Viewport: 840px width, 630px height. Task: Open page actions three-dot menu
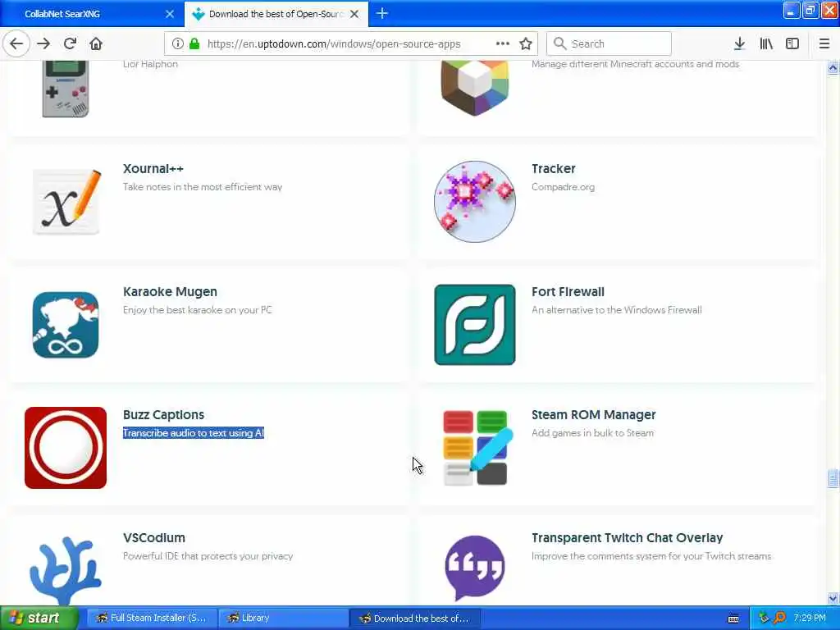click(x=503, y=44)
